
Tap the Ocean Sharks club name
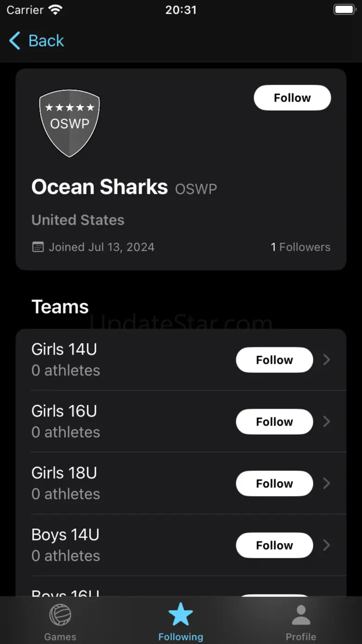pos(99,187)
